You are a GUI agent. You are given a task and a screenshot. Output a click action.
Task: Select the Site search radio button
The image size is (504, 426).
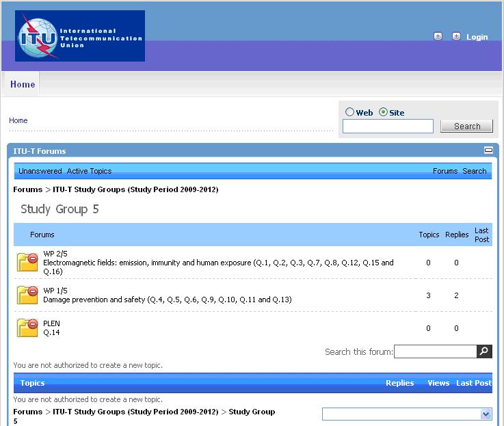pyautogui.click(x=383, y=112)
